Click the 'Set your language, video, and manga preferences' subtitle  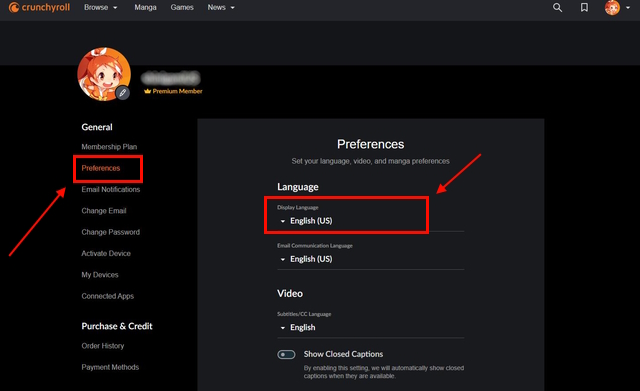[371, 161]
